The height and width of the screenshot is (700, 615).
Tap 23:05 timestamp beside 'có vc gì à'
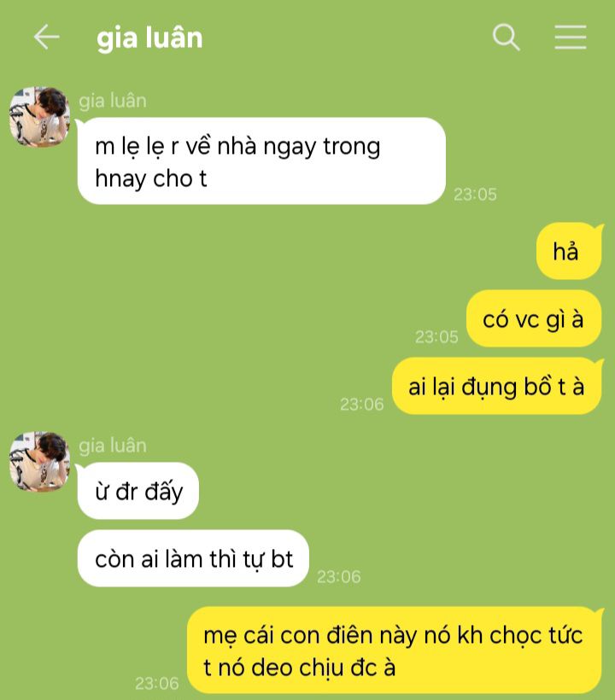[x=436, y=336]
